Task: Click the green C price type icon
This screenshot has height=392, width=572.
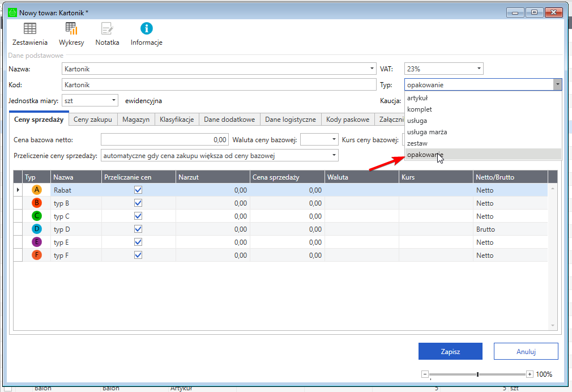Action: [x=37, y=216]
